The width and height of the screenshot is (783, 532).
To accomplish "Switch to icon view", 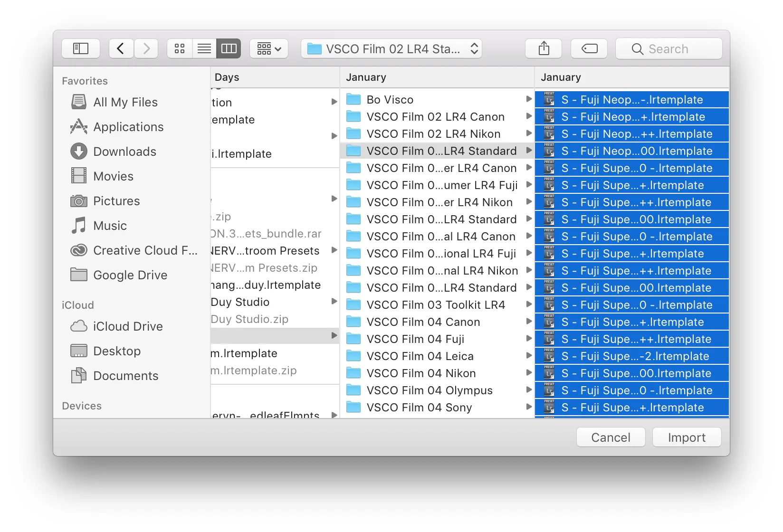I will pyautogui.click(x=180, y=48).
